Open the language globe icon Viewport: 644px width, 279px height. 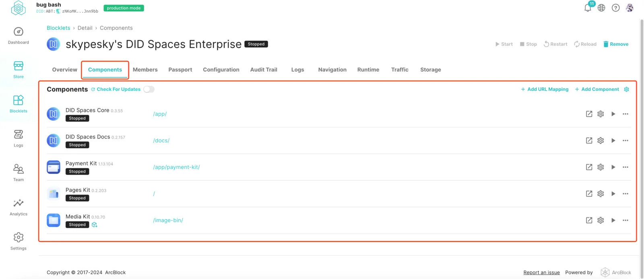(601, 8)
